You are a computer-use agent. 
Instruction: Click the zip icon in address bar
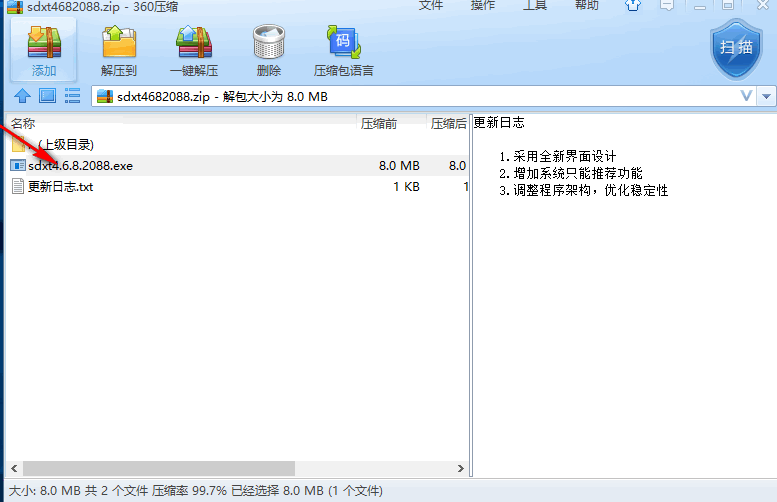(x=105, y=96)
